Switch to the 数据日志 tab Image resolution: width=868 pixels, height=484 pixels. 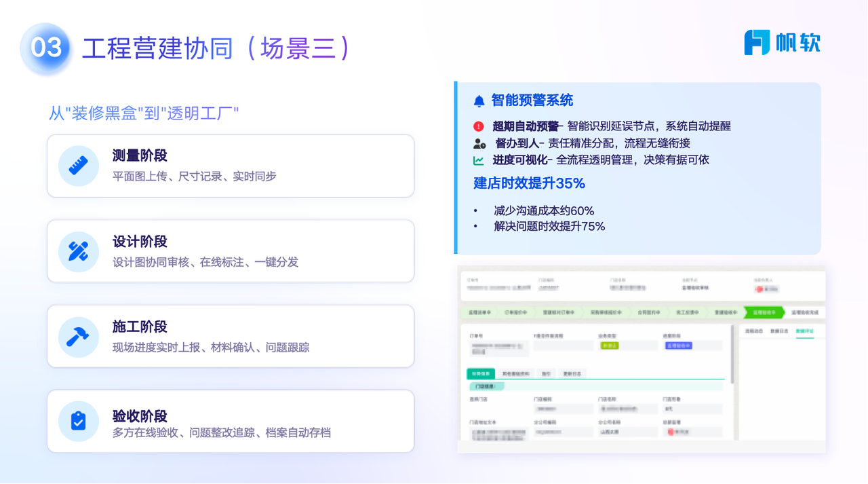click(779, 331)
